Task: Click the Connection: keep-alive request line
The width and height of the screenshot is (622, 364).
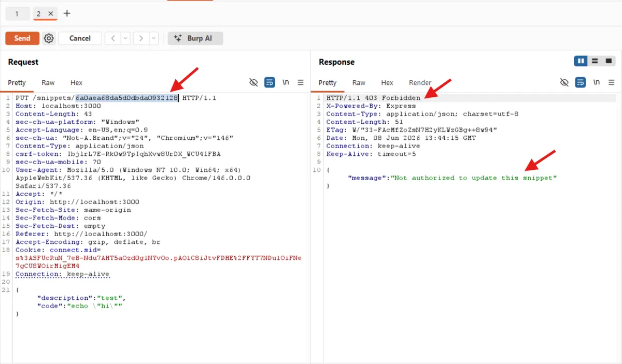Action: [62, 274]
